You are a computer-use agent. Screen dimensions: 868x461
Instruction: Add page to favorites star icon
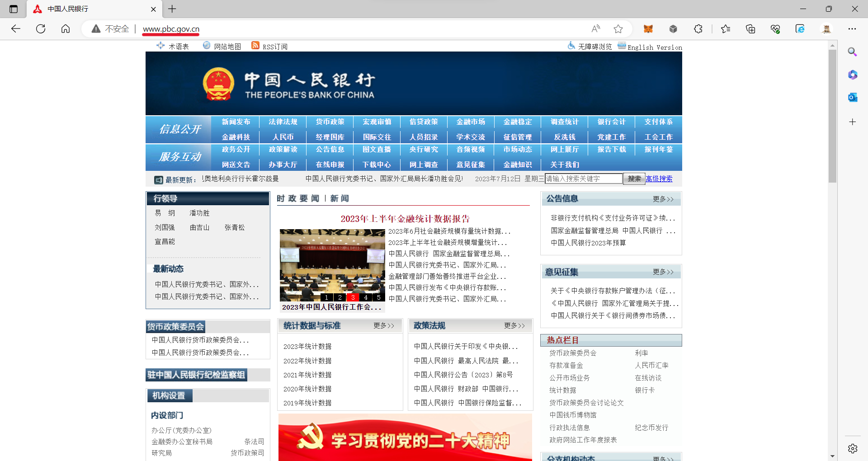coord(618,29)
